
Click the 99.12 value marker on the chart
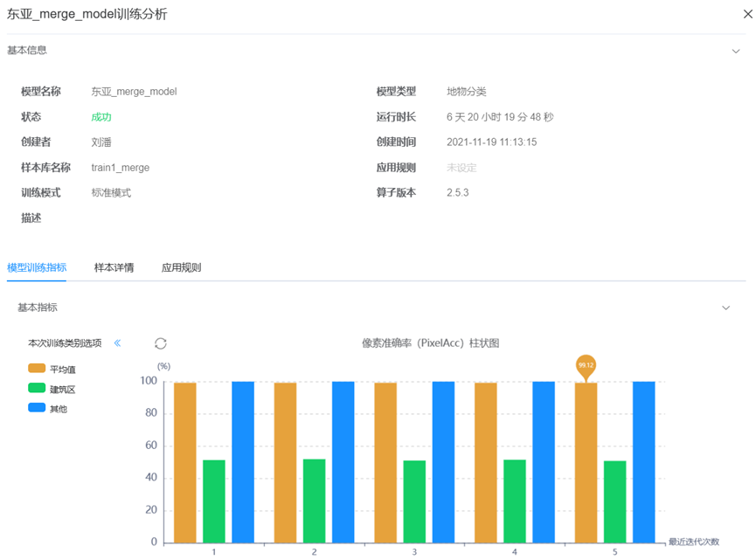tap(586, 366)
